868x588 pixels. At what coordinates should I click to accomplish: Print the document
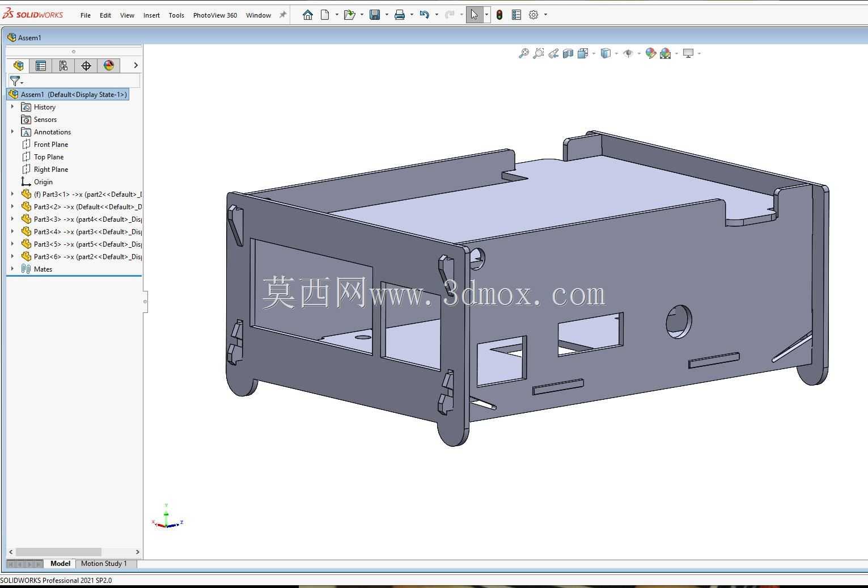(400, 15)
